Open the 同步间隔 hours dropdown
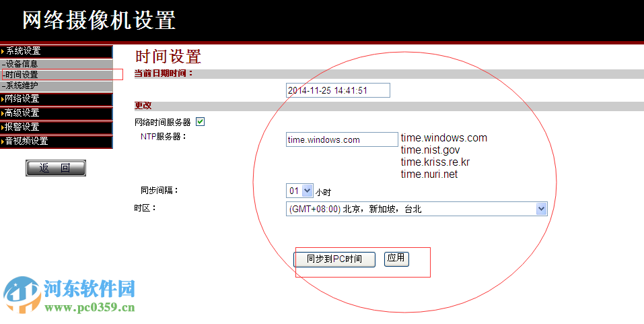Viewport: 644px width, 324px height. pos(300,191)
